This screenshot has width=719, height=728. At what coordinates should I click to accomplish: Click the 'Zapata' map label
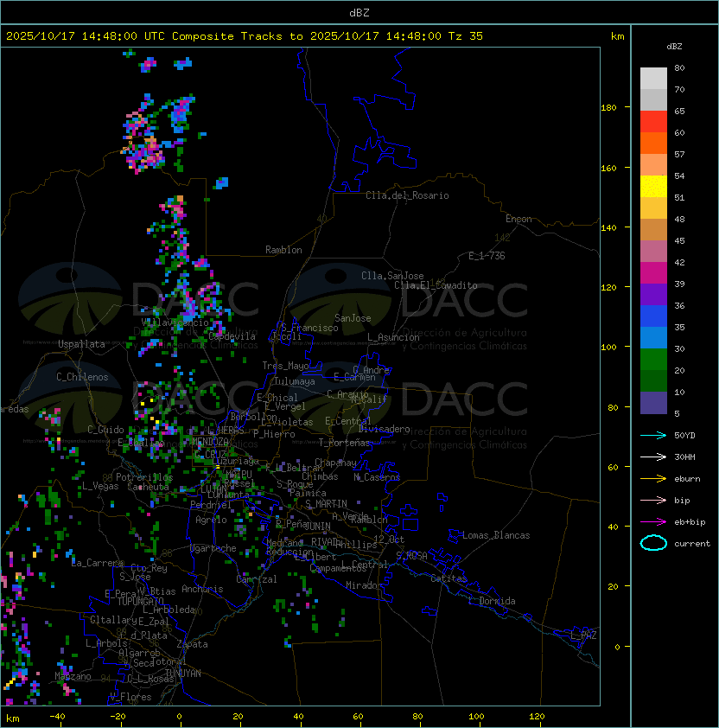[192, 644]
